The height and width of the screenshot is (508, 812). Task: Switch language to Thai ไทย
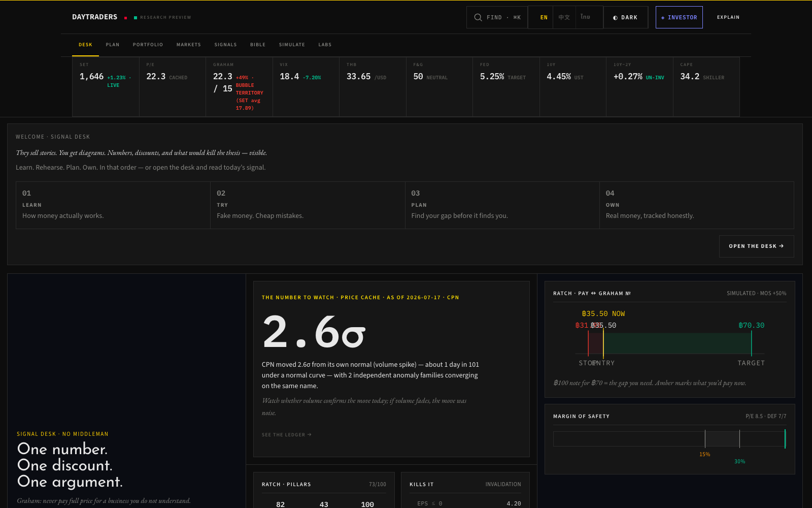coord(586,17)
